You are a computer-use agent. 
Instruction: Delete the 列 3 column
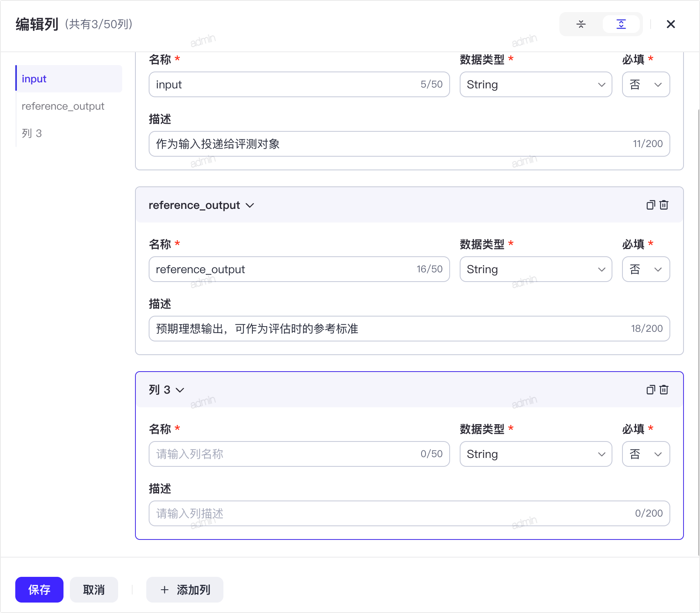(664, 390)
